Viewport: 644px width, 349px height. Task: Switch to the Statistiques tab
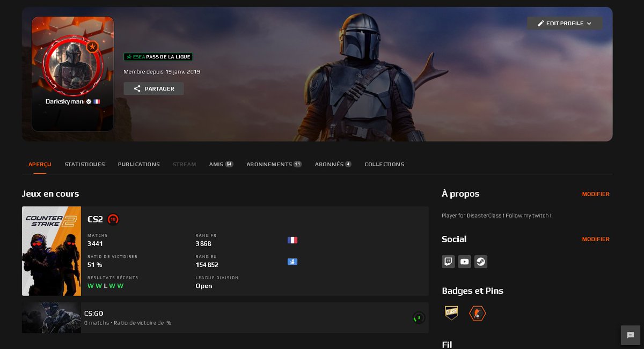pyautogui.click(x=85, y=164)
